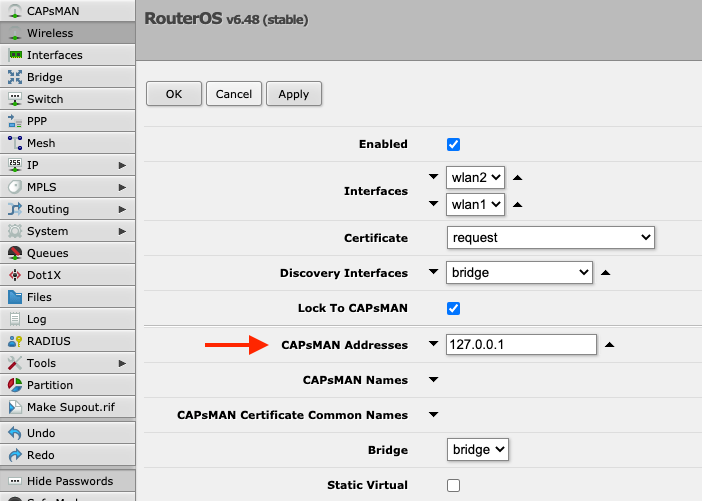Add Discovery Interfaces entry with down arrow
This screenshot has width=702, height=501.
coord(433,271)
